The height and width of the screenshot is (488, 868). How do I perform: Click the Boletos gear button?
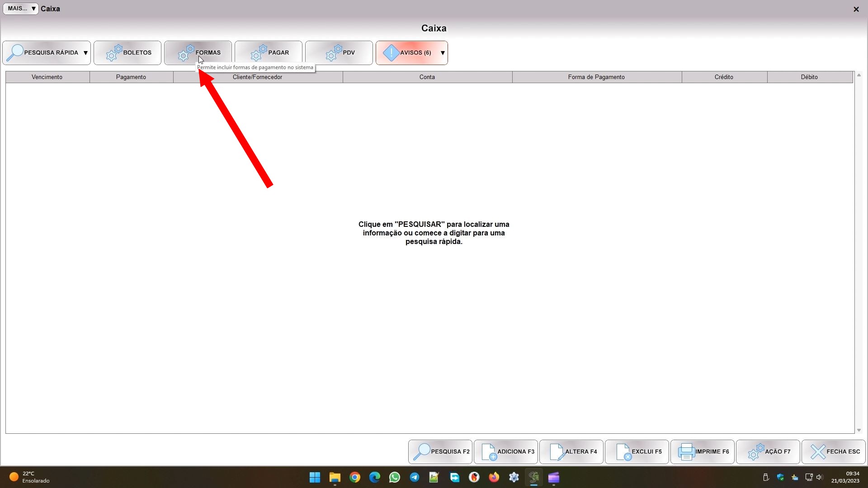[x=127, y=53]
